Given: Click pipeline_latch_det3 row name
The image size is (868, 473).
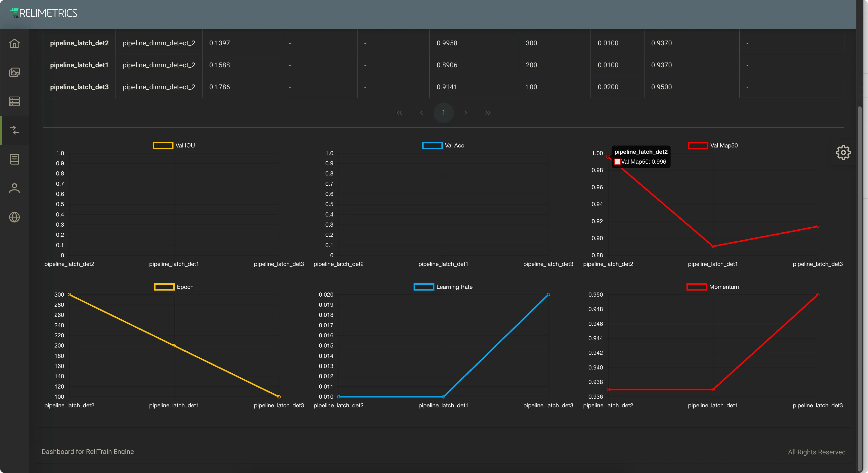Looking at the screenshot, I should [79, 87].
